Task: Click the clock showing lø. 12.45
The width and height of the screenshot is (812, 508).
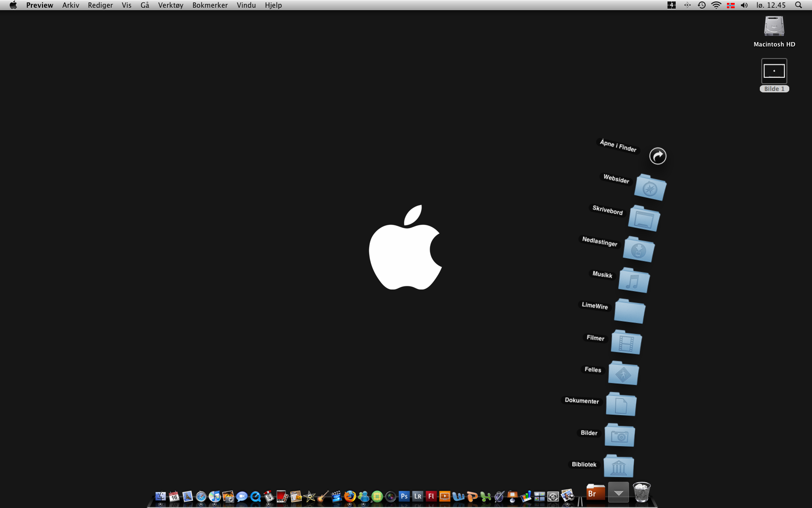Action: click(771, 5)
